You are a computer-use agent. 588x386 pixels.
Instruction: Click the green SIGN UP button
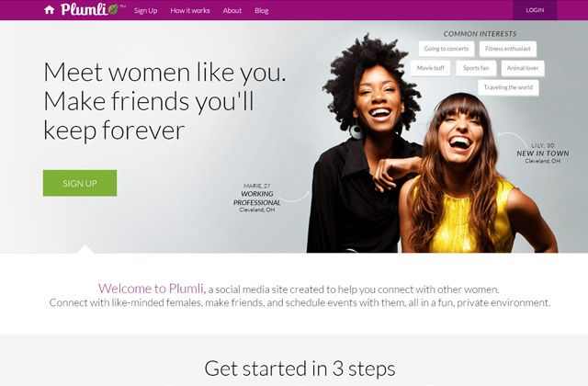(x=80, y=183)
